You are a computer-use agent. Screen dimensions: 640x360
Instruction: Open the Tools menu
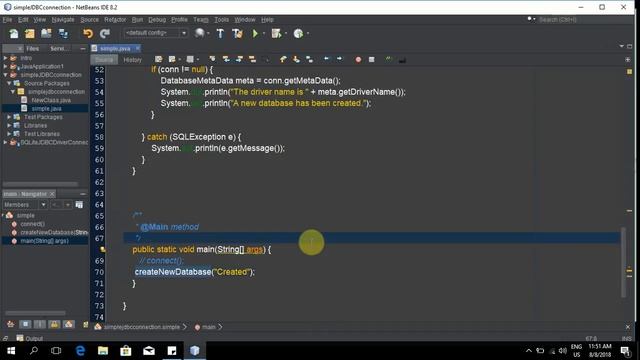222,20
